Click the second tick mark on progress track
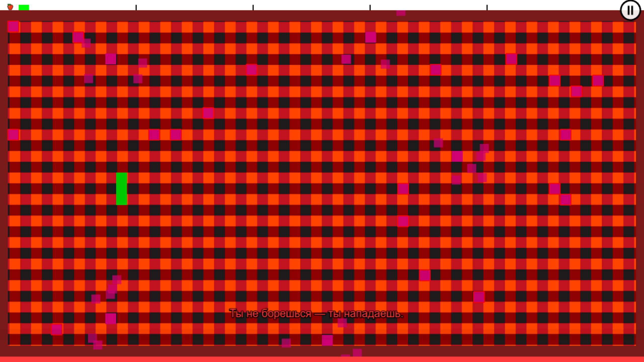Image resolution: width=644 pixels, height=362 pixels. 253,7
